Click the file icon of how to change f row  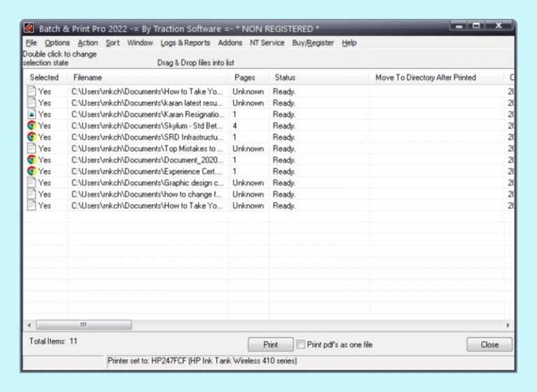(x=31, y=194)
